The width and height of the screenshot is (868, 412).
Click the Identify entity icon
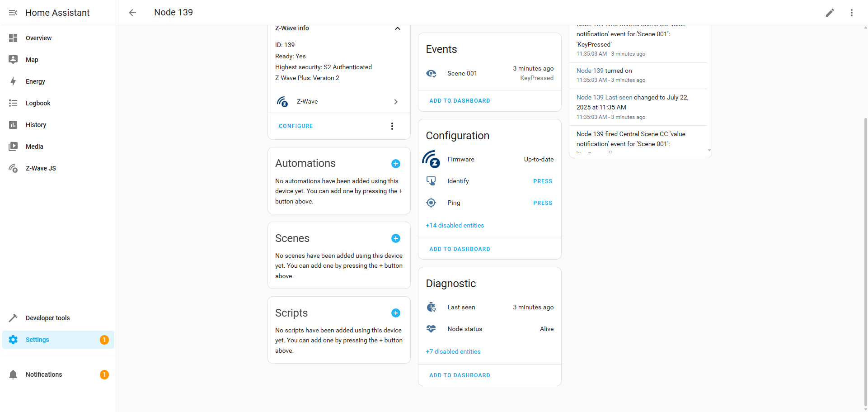(x=432, y=181)
